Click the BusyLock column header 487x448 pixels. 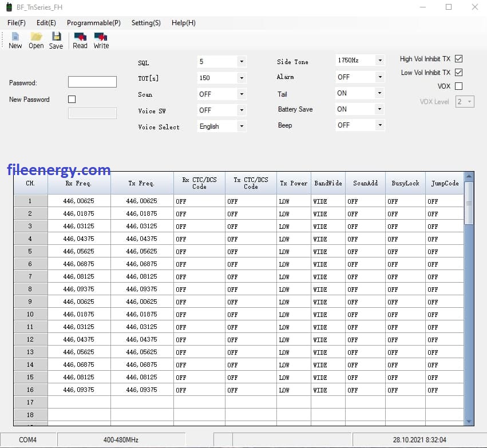click(405, 183)
